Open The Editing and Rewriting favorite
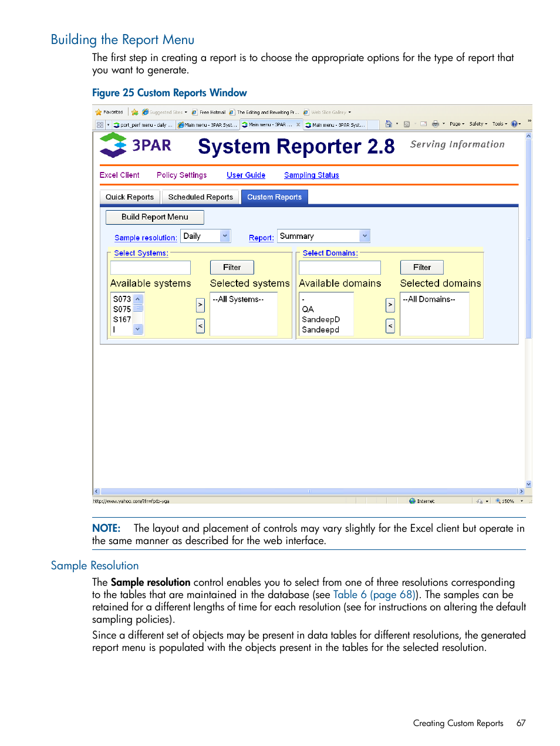The height and width of the screenshot is (746, 560). tap(264, 112)
